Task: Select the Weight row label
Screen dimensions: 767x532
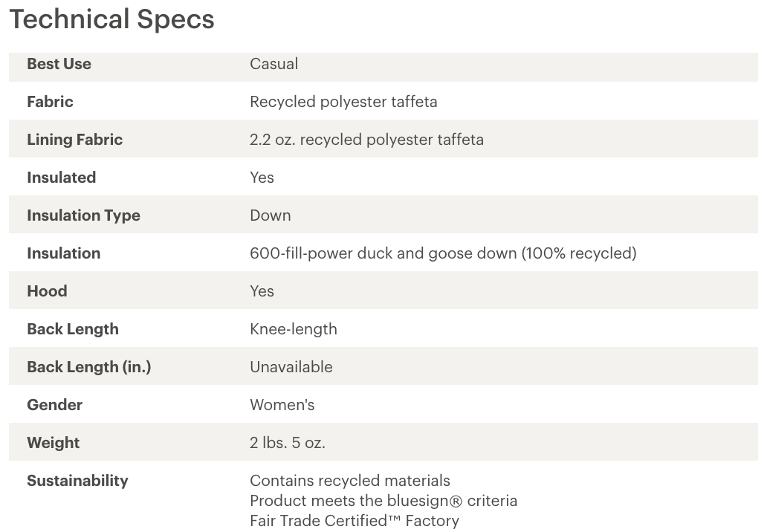Action: (53, 443)
